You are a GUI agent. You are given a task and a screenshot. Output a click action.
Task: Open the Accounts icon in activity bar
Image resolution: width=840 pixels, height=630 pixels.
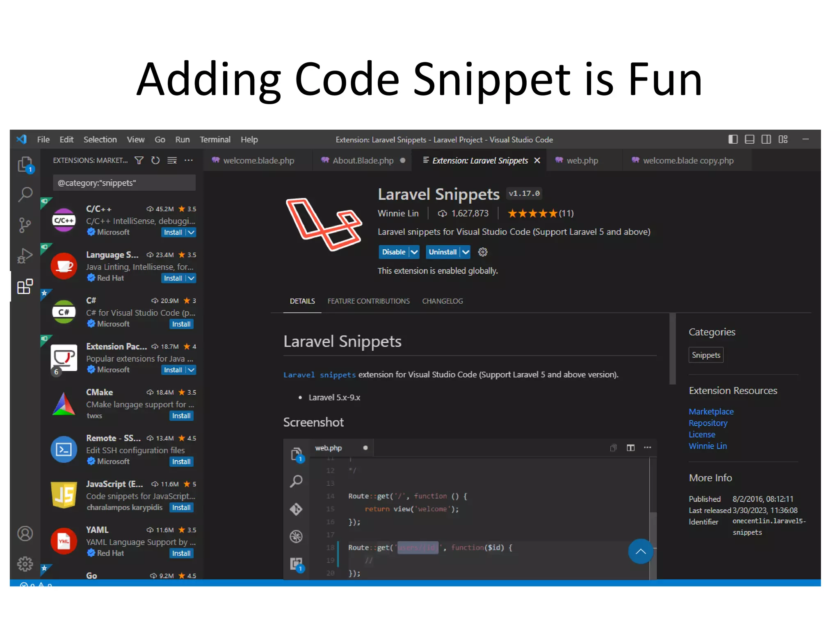(25, 534)
